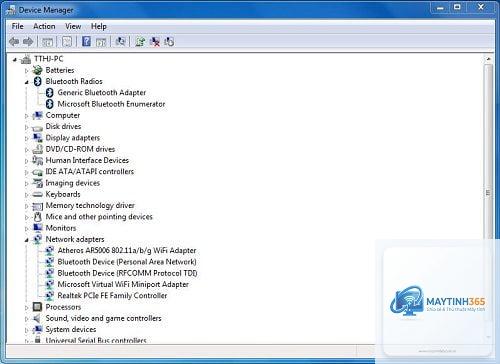Select the "Generic Bluetooth Adapter" label

(x=102, y=92)
